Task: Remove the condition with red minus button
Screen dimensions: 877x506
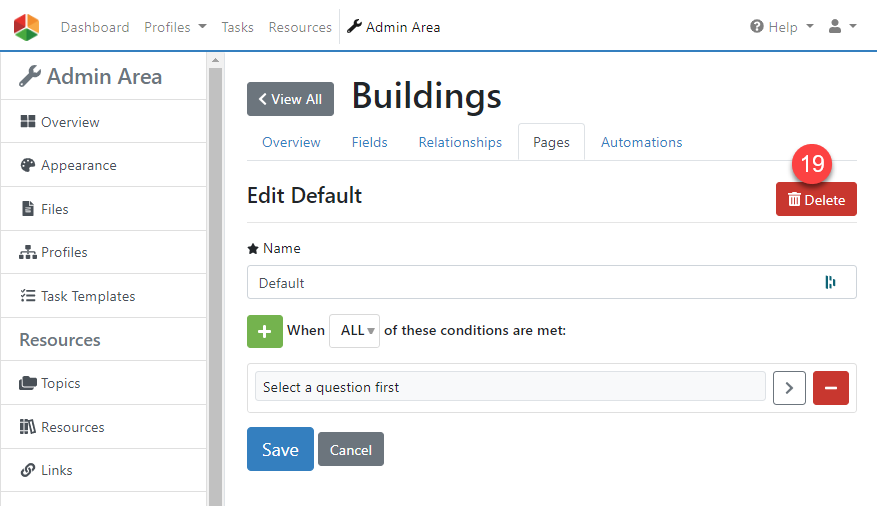Action: click(830, 387)
